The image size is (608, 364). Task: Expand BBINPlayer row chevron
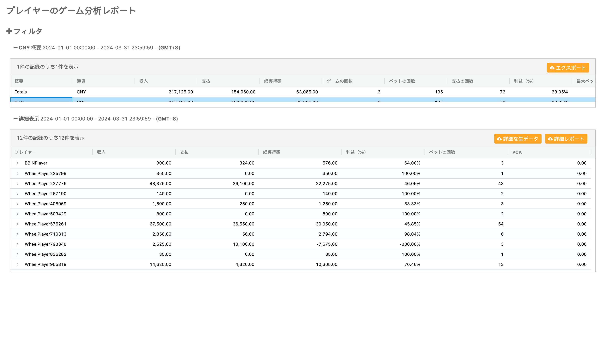tap(18, 163)
